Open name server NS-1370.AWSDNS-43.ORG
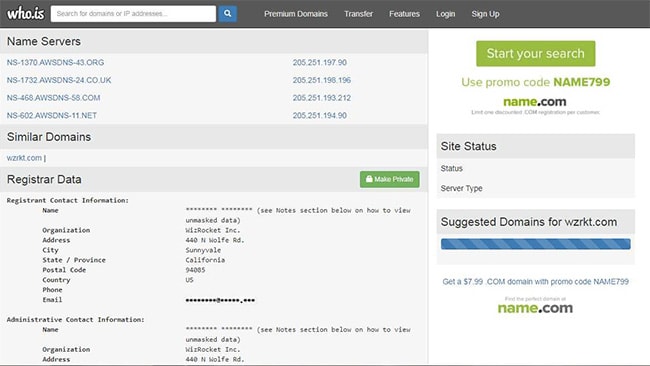650x366 pixels. click(55, 63)
